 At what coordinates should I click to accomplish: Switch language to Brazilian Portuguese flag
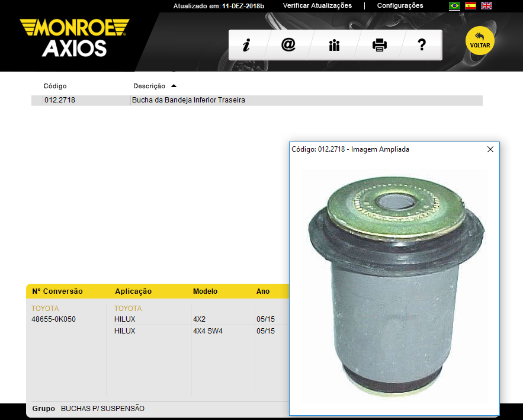[x=455, y=6]
